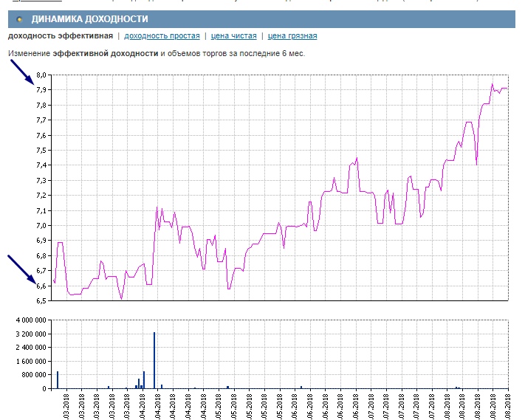Click the first .03.2018 date label on the left

pos(66,404)
